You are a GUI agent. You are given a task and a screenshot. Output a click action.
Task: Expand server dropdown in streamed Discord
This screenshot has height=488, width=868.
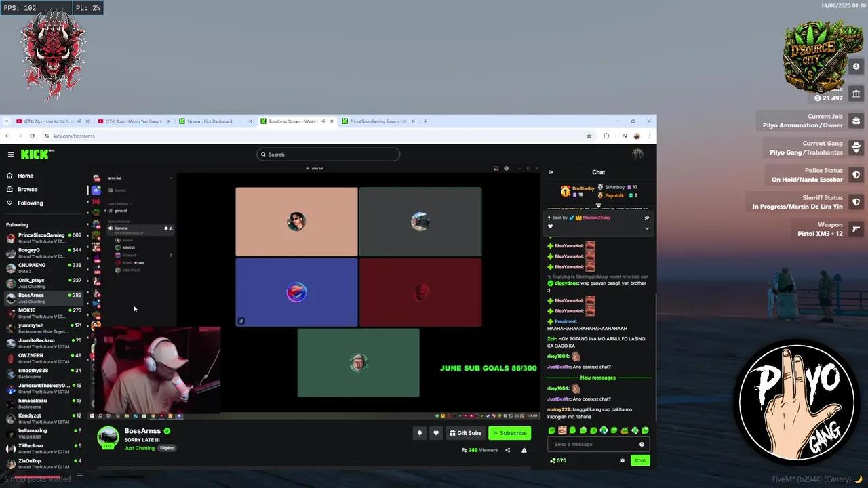(170, 178)
